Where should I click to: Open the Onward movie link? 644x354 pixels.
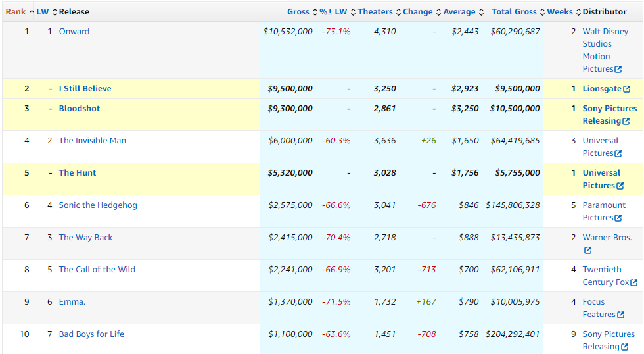(74, 32)
